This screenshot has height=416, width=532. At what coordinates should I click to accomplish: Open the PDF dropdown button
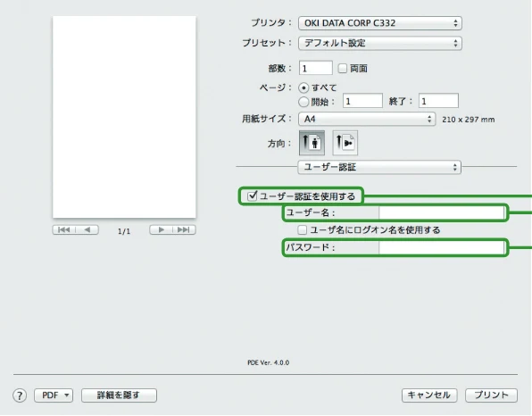pyautogui.click(x=54, y=395)
